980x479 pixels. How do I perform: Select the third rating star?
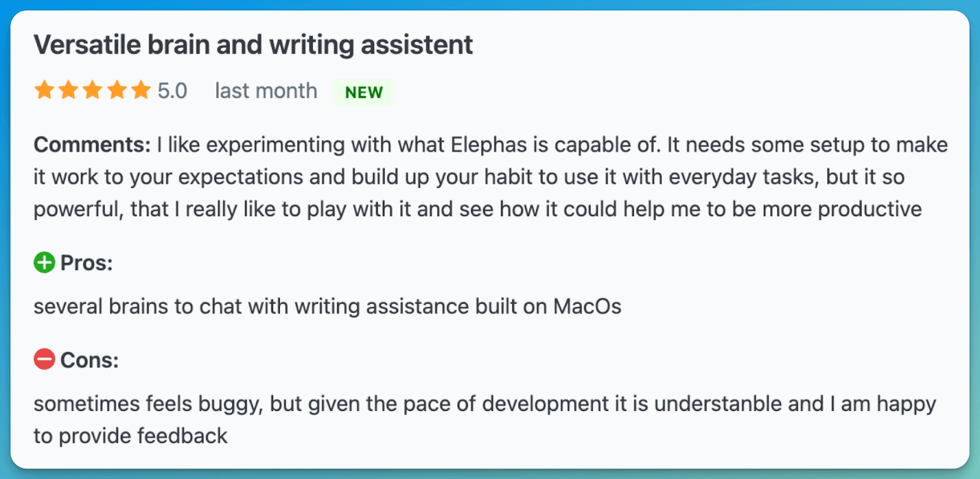coord(92,90)
